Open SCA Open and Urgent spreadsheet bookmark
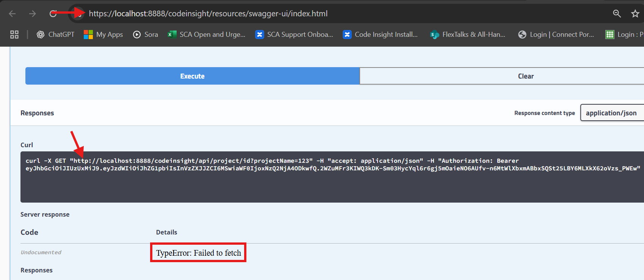The width and height of the screenshot is (644, 280). (x=207, y=35)
